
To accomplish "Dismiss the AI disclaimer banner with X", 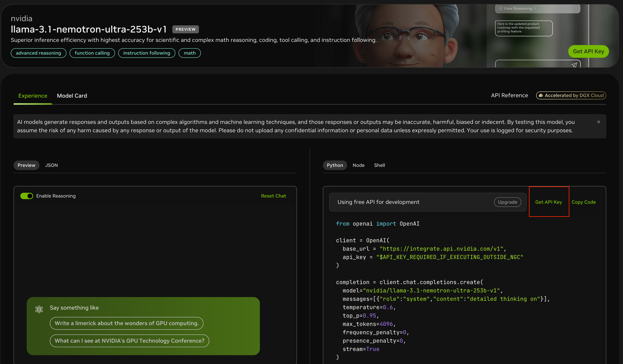I will pos(598,122).
